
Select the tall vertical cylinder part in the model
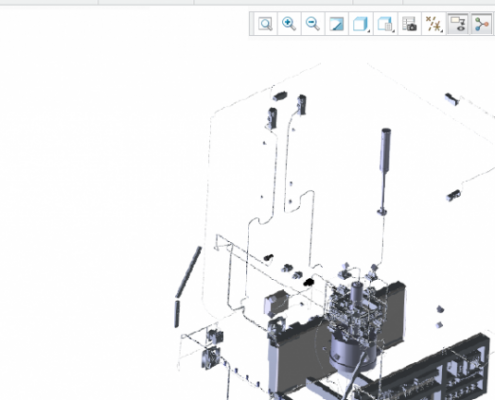click(385, 150)
